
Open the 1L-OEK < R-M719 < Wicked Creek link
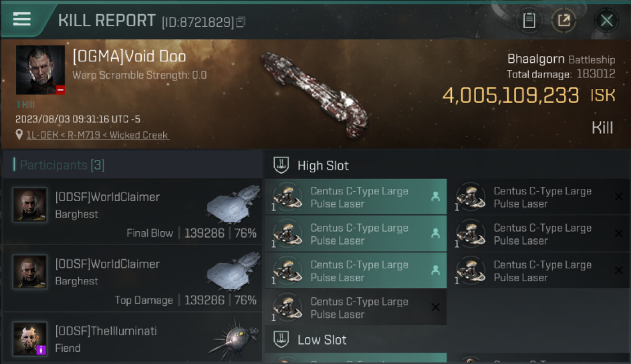[97, 135]
